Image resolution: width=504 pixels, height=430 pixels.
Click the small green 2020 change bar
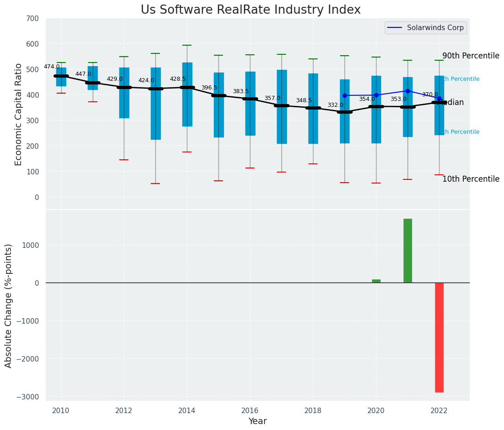pos(377,281)
